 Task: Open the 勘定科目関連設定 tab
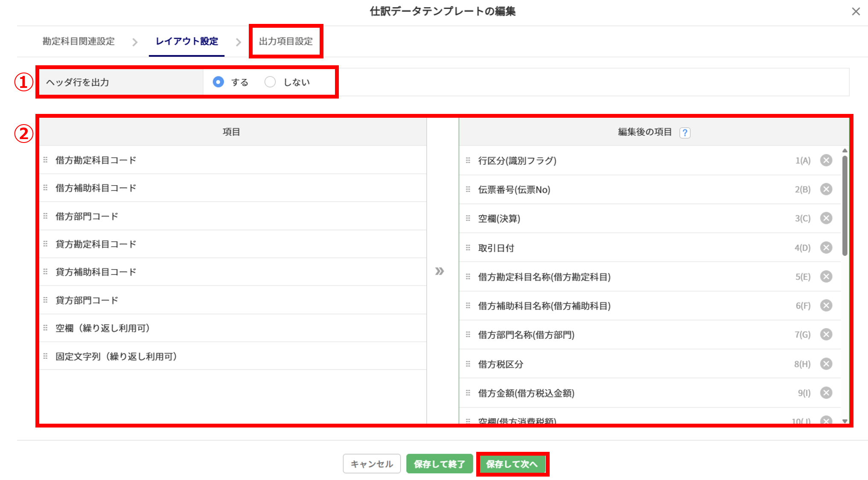tap(79, 41)
